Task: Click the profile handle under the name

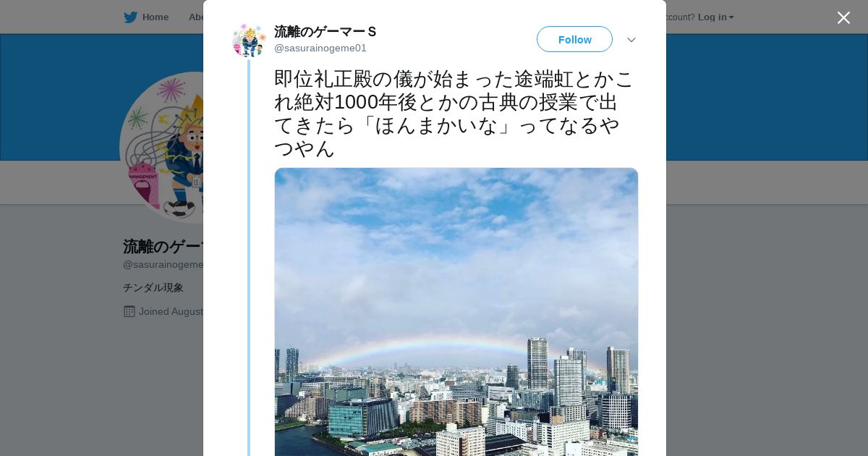Action: 163,264
